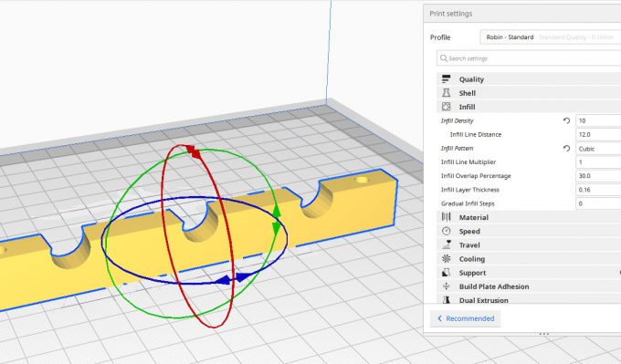Click the Speed category icon
Screen dimensions: 621x364
click(x=446, y=231)
